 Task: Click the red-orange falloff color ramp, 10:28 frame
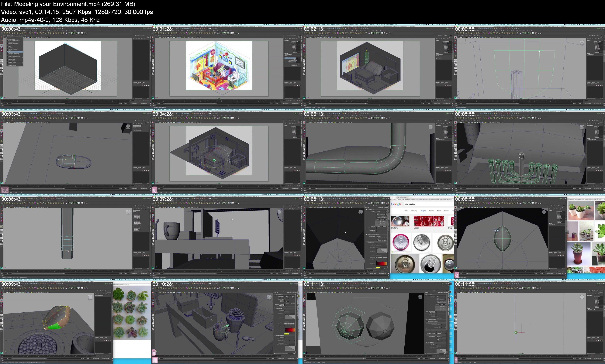tap(290, 330)
